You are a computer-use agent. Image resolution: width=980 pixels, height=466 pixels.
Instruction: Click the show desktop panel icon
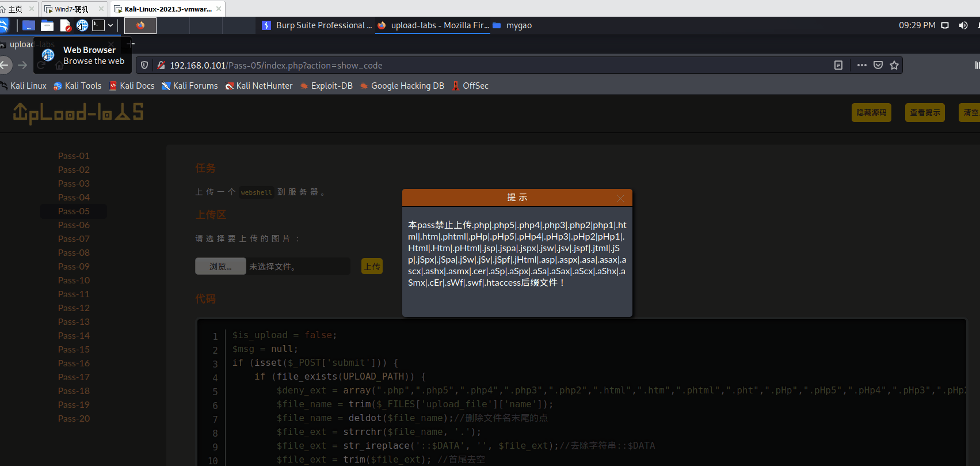(x=29, y=25)
